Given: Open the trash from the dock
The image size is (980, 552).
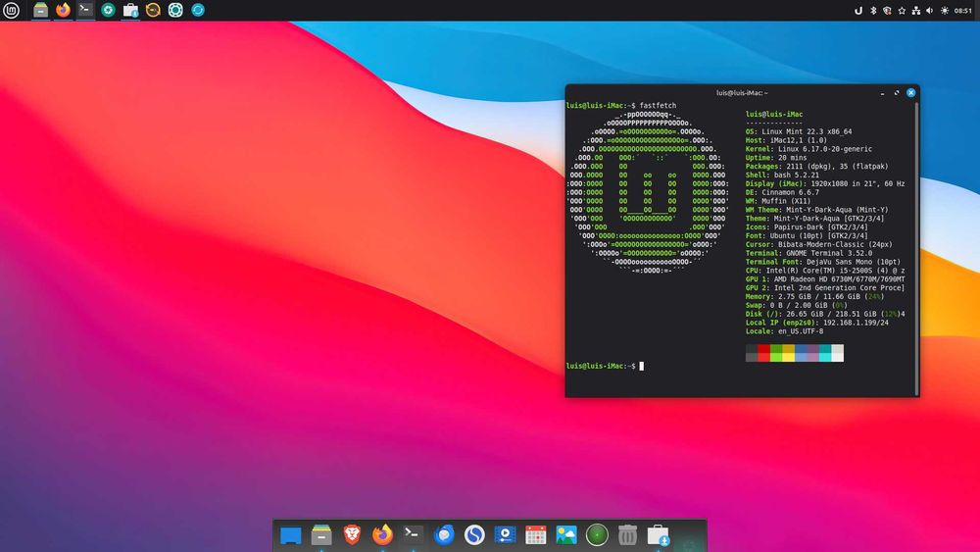Looking at the screenshot, I should (627, 535).
